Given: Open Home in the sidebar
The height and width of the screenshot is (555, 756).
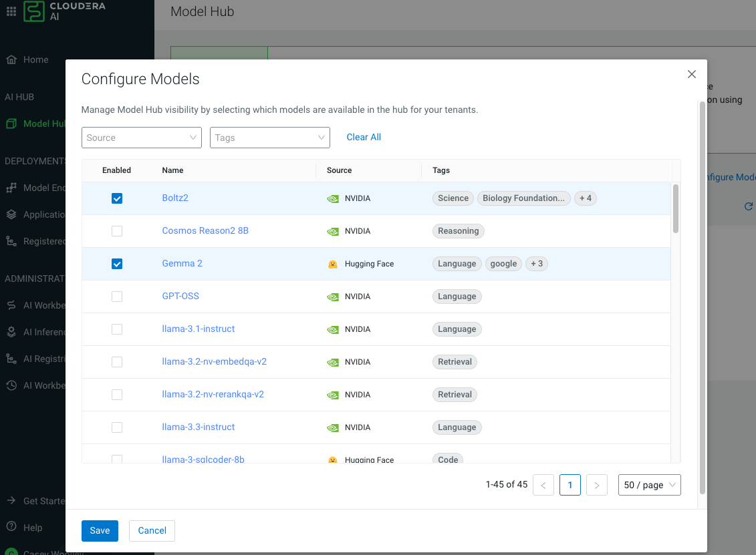Looking at the screenshot, I should coord(35,59).
